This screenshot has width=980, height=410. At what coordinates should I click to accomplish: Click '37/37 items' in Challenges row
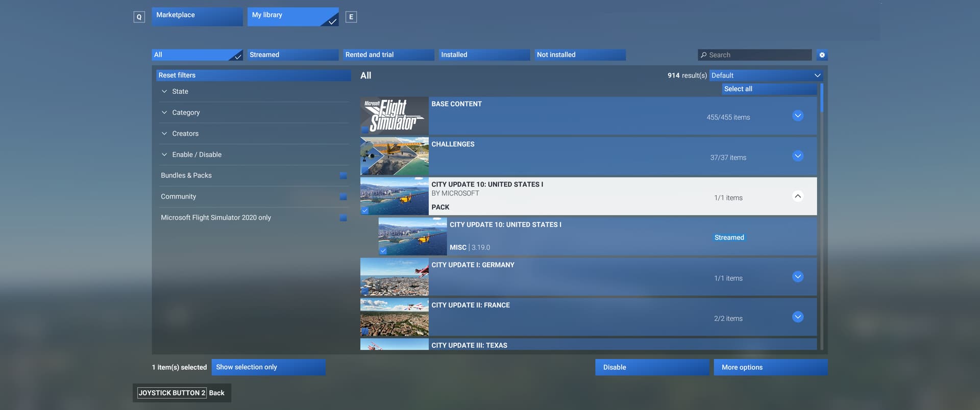tap(728, 158)
